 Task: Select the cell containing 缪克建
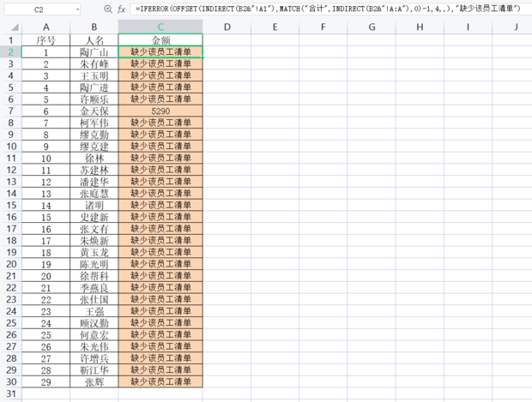[94, 146]
